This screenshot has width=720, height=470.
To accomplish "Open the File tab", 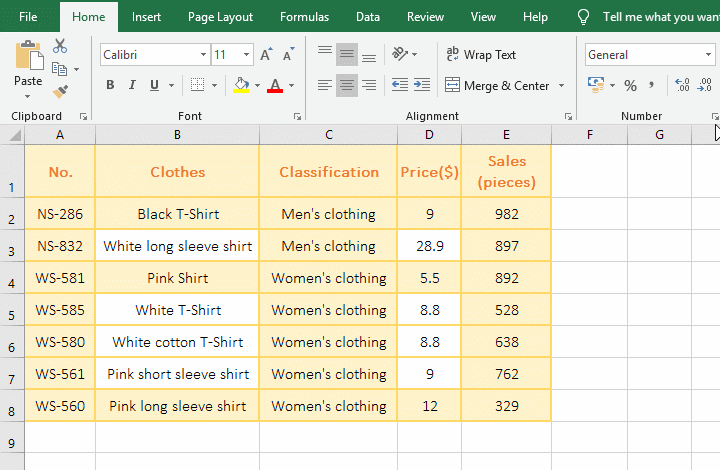I will [x=28, y=17].
